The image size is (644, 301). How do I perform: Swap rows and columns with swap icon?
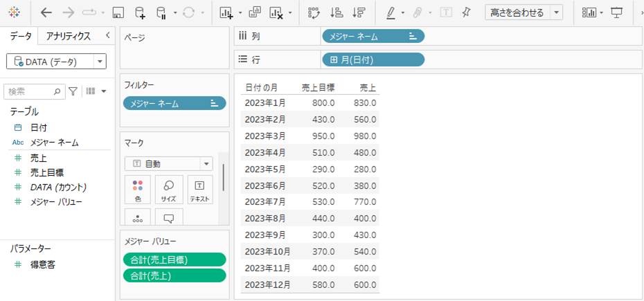point(314,12)
